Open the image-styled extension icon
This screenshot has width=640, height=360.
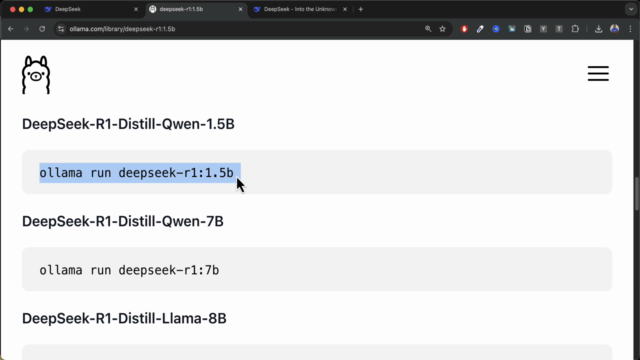(x=512, y=29)
